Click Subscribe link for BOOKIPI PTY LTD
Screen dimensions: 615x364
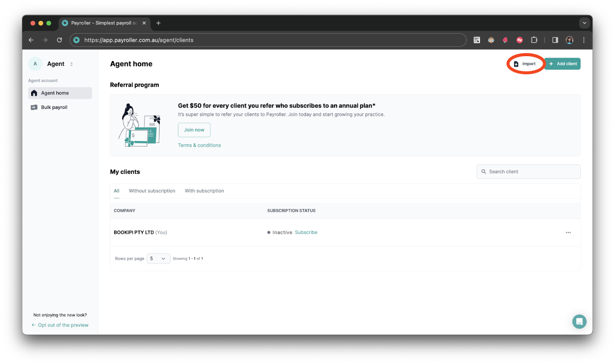[x=306, y=233]
